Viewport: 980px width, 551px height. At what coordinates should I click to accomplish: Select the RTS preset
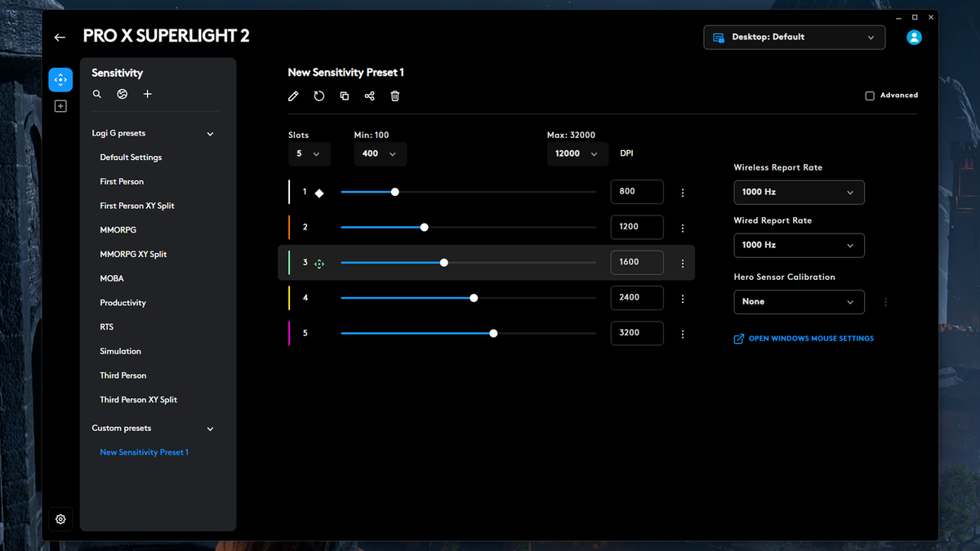[x=107, y=327]
